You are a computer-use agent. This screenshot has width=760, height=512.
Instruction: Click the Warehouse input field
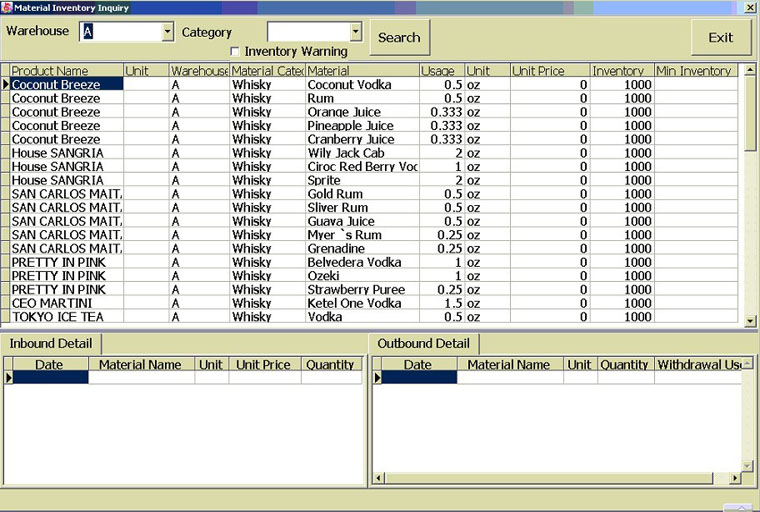(121, 32)
